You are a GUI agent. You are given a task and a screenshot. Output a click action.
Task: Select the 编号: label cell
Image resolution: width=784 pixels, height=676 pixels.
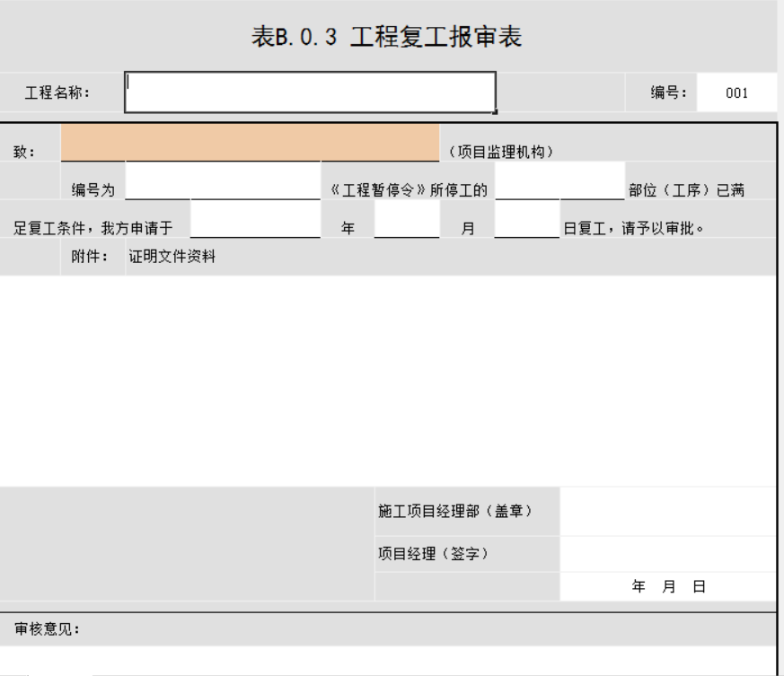pos(669,92)
